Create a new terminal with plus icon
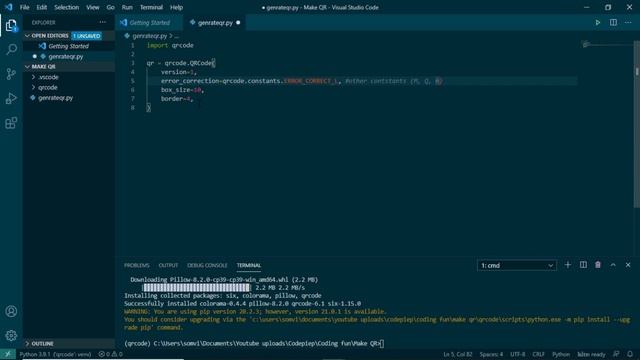Viewport: 640px width, 360px height. [x=568, y=265]
